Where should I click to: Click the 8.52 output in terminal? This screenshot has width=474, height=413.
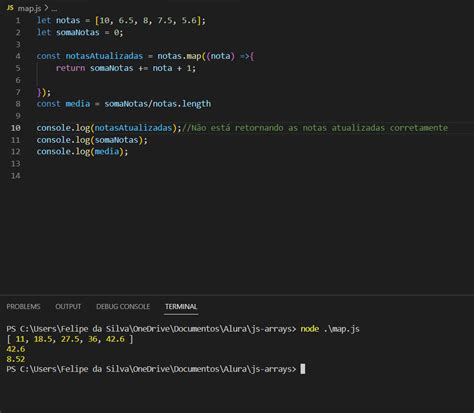(x=16, y=359)
